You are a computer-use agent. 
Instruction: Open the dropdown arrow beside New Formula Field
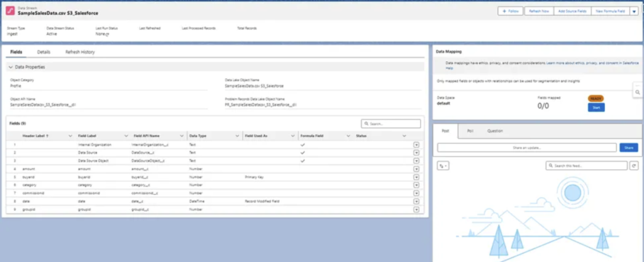pyautogui.click(x=634, y=11)
